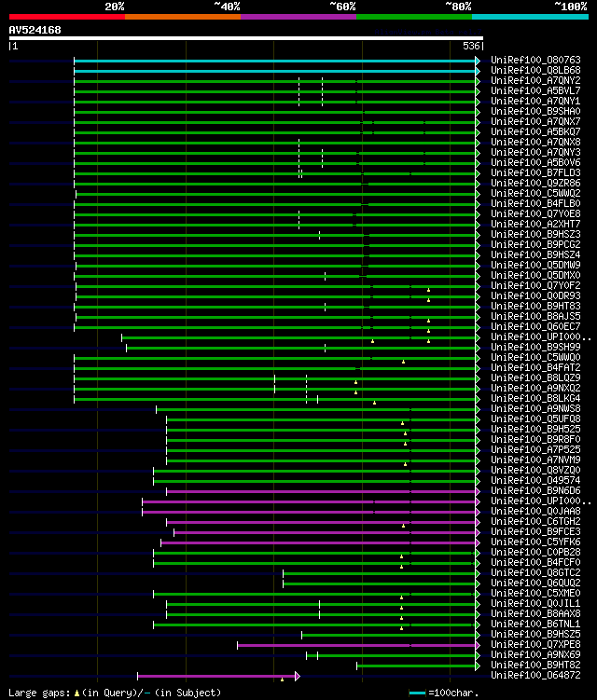Select the UniRef100_C5WWQ0 label
This screenshot has height=700, width=597.
tap(535, 358)
